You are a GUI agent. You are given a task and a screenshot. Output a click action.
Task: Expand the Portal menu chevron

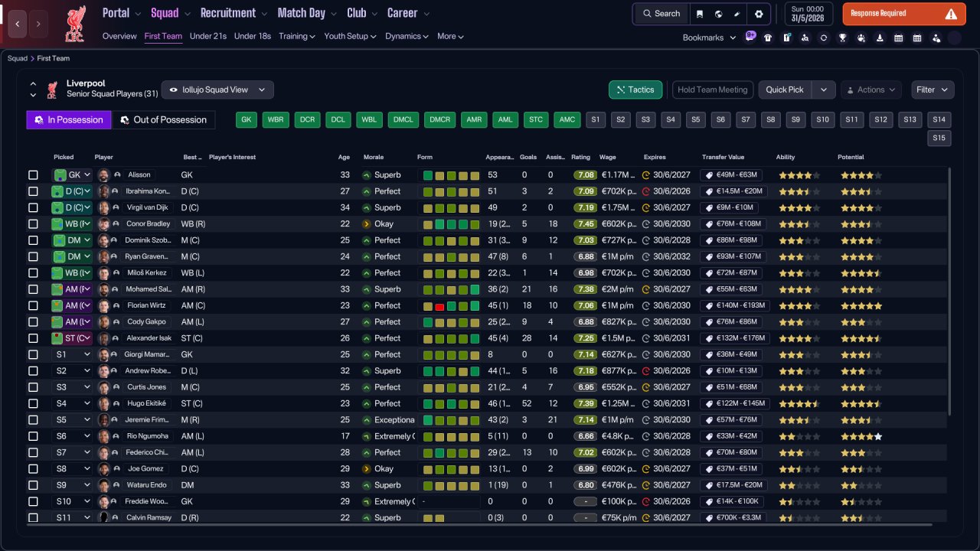(x=138, y=14)
